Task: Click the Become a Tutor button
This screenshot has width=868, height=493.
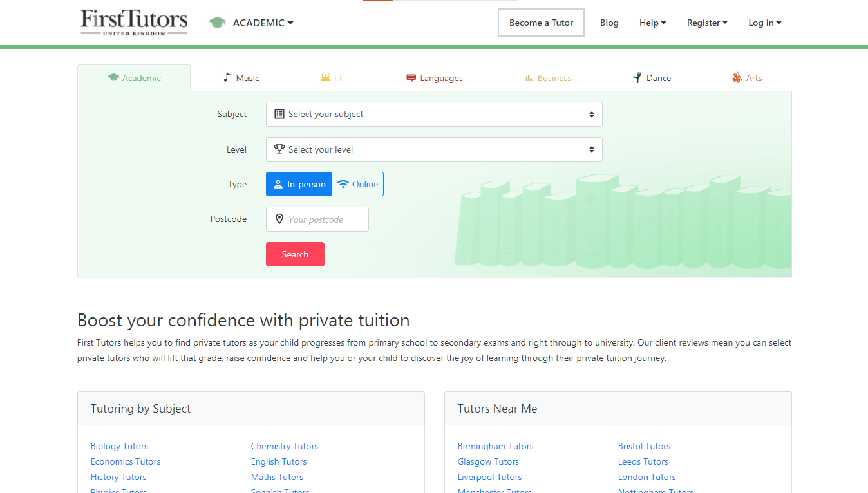Action: click(541, 23)
